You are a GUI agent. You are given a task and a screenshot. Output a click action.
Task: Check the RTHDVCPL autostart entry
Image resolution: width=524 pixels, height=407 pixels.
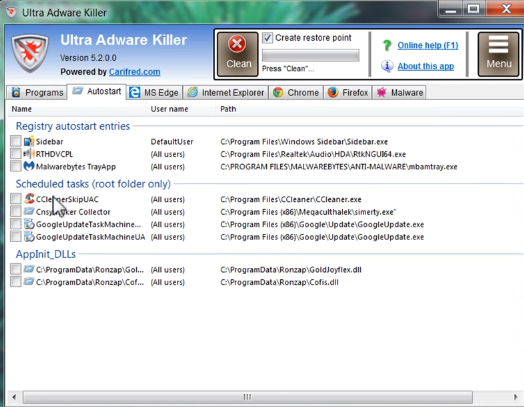pos(16,154)
